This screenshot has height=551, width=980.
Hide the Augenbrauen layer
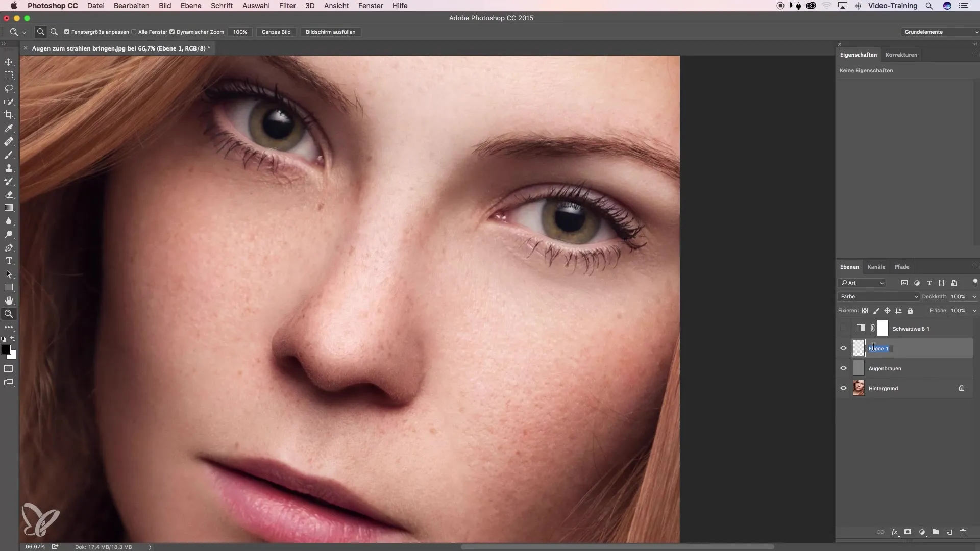coord(843,368)
